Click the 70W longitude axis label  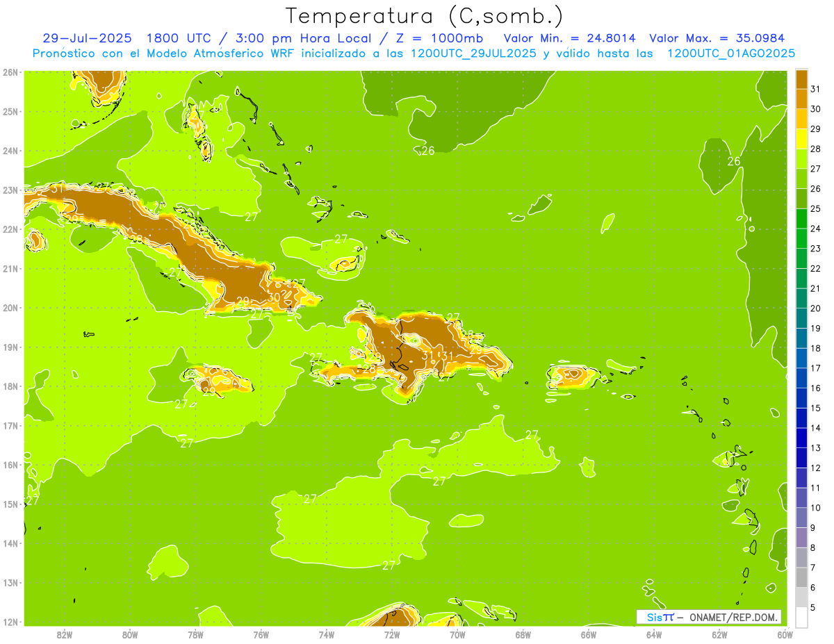point(457,634)
